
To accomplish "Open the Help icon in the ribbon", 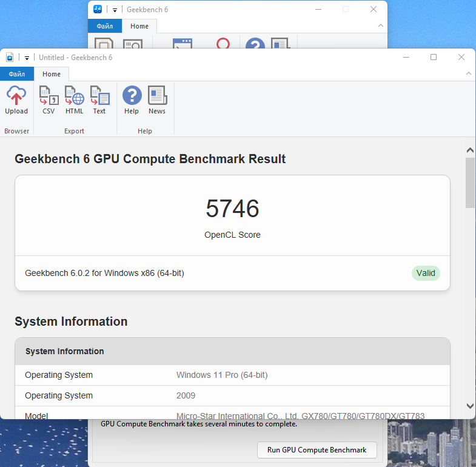I will (132, 100).
